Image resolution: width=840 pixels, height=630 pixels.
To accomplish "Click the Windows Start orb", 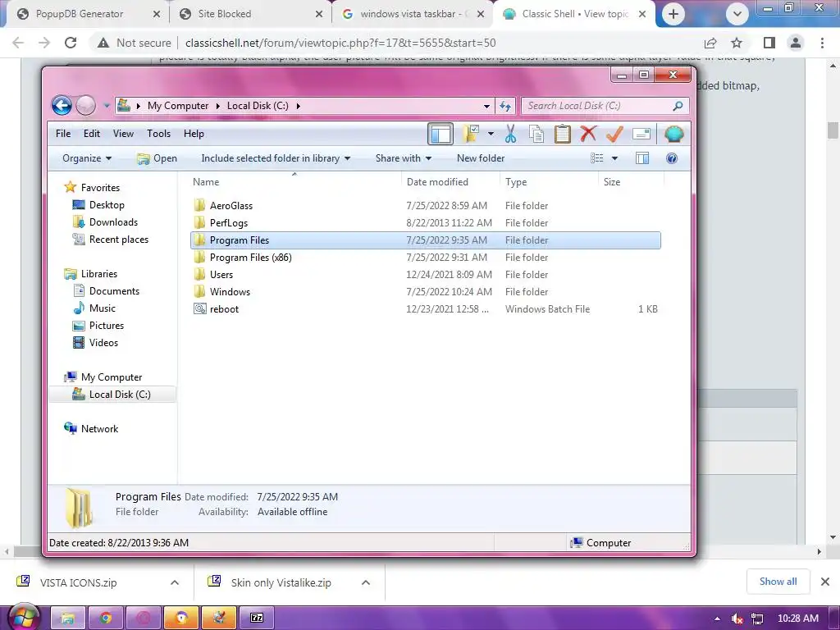I will pos(22,617).
